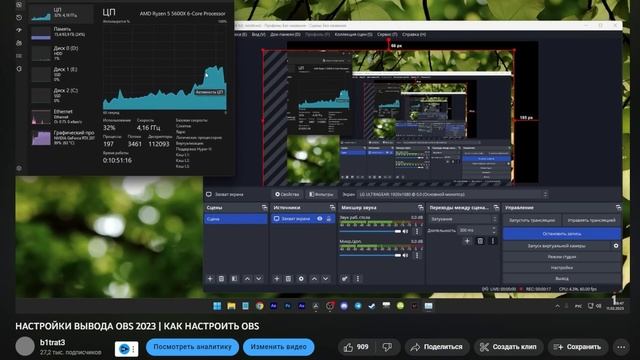Screen dimensions: 640x360
Task: Select Ethernet in Task Manager performance list
Action: (x=62, y=117)
